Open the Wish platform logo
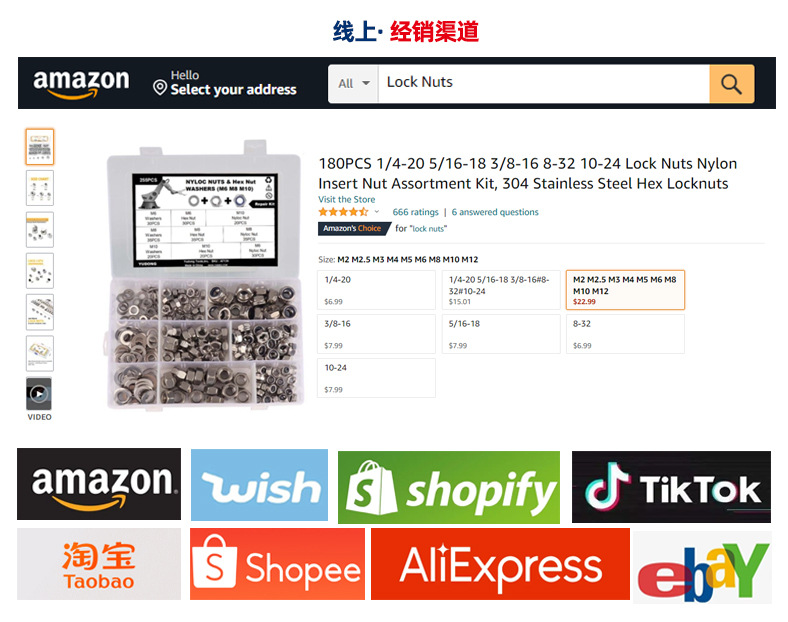This screenshot has height=622, width=788. pyautogui.click(x=259, y=485)
